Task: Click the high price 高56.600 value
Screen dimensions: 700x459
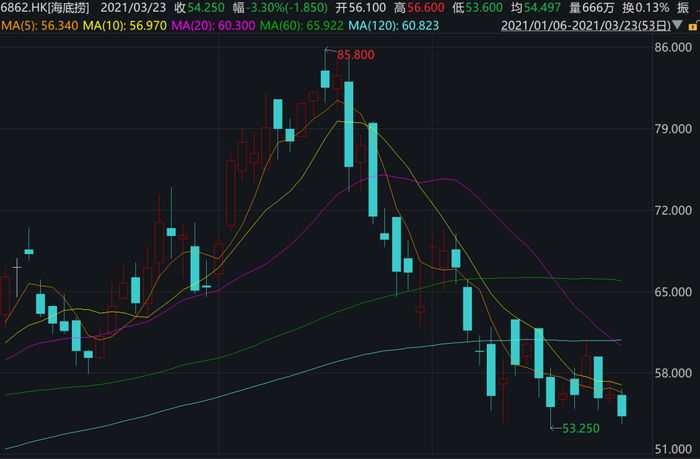Action: point(419,8)
